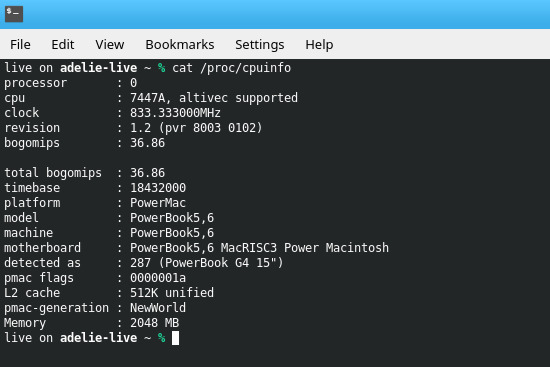Click the 'processor' row label

coord(35,83)
